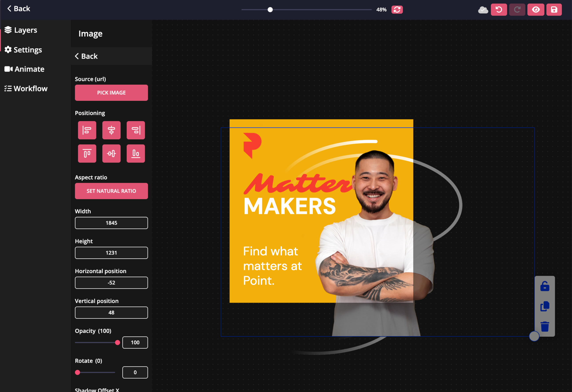Screen dimensions: 572x392
Task: Click the Rotate slider handle
Action: 77,372
